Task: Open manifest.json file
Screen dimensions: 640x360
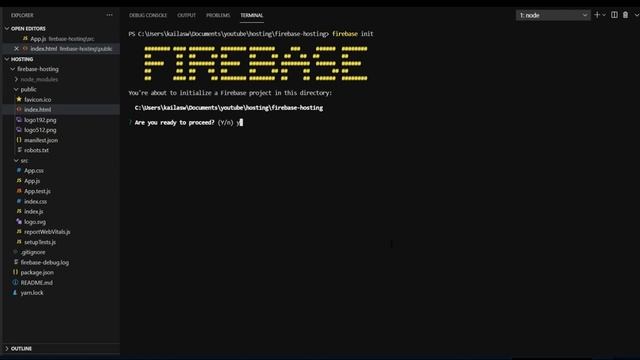Action: tap(41, 140)
